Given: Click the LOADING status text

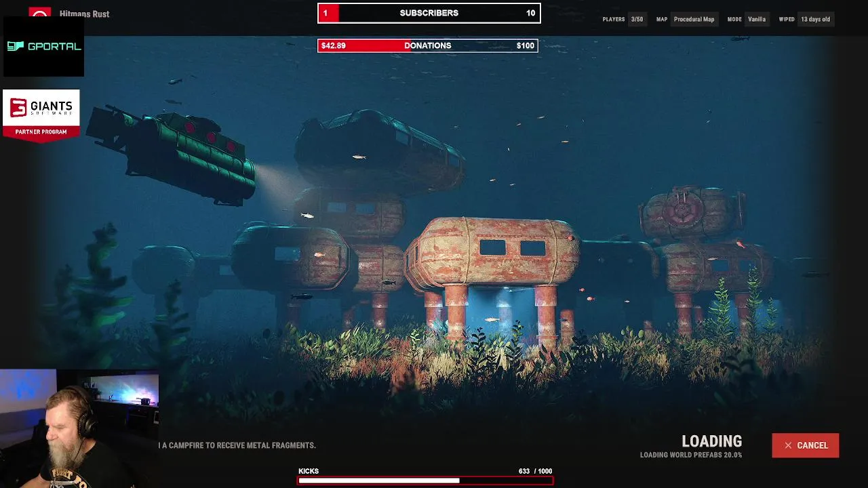Looking at the screenshot, I should pyautogui.click(x=711, y=441).
